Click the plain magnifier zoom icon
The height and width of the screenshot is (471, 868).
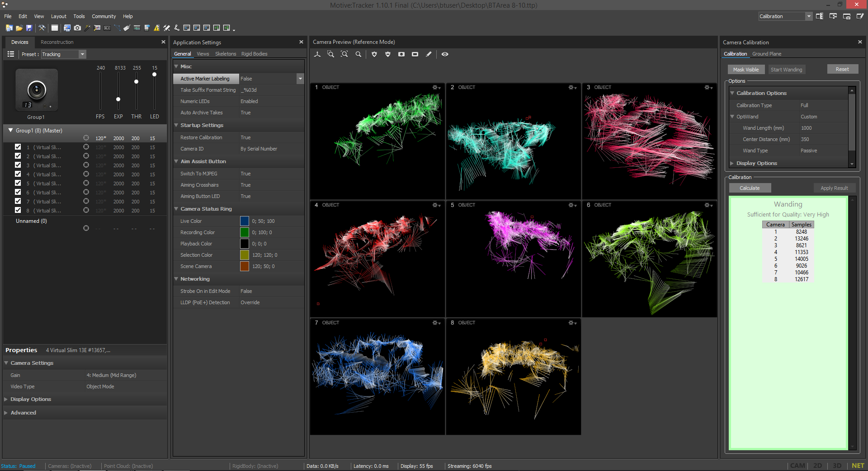(x=358, y=54)
